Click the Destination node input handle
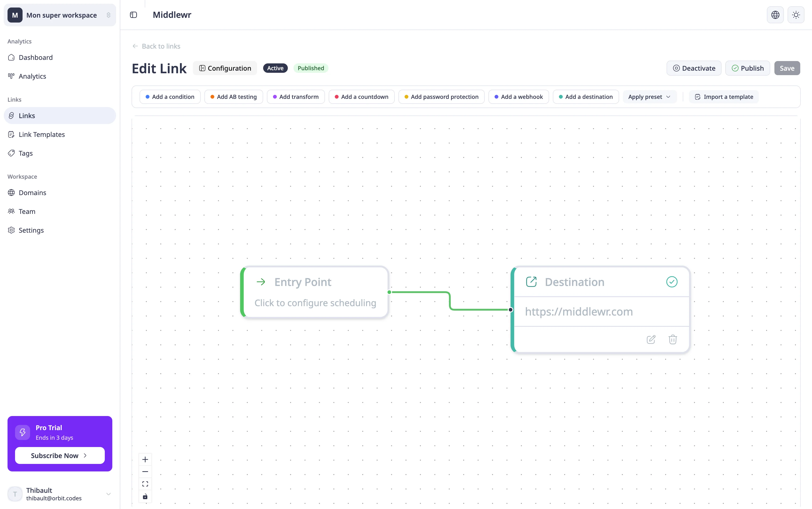Image resolution: width=812 pixels, height=509 pixels. (x=511, y=310)
